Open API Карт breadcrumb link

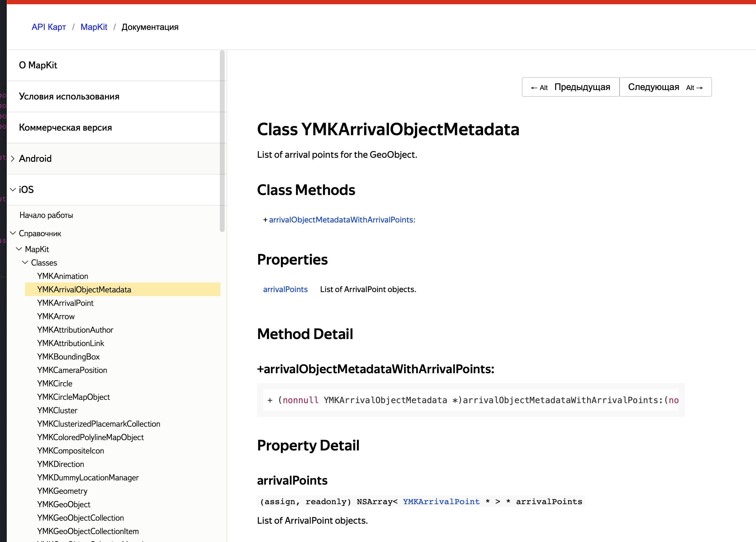(49, 27)
